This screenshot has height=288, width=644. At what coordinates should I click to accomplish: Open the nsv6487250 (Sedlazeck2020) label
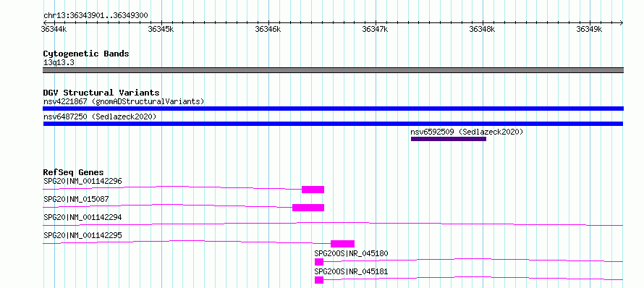tap(100, 117)
